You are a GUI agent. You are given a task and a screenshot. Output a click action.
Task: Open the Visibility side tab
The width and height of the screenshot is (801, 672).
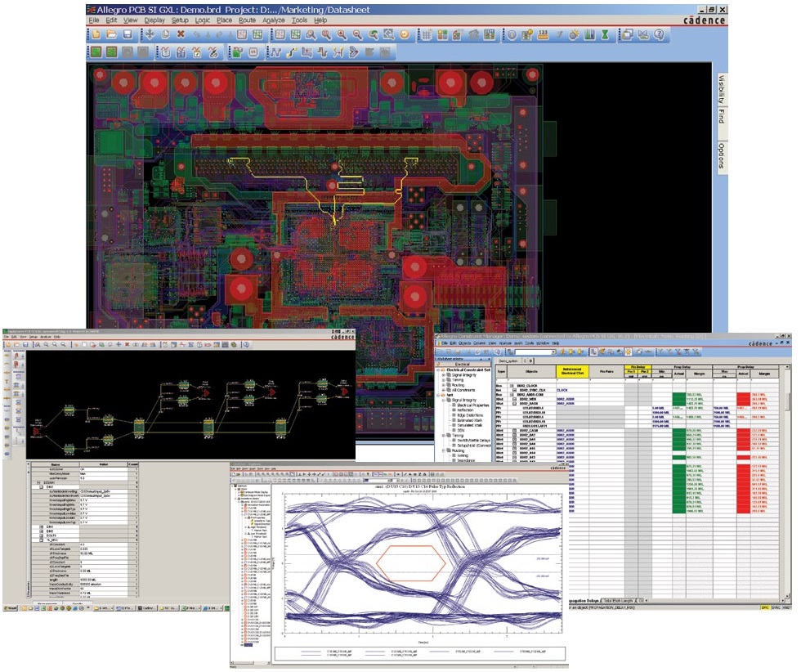721,89
